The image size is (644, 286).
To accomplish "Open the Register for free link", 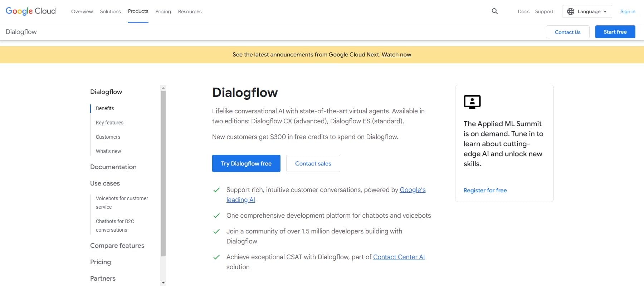I will click(x=485, y=191).
